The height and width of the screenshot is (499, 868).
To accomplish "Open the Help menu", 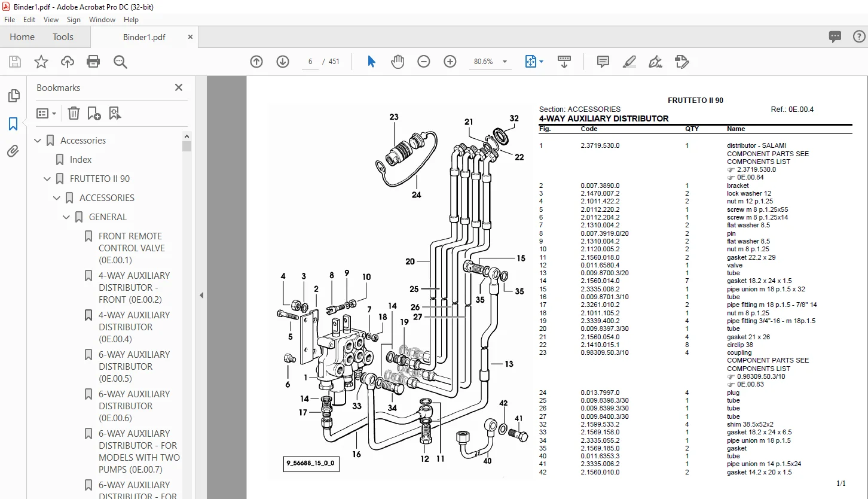I will 131,20.
